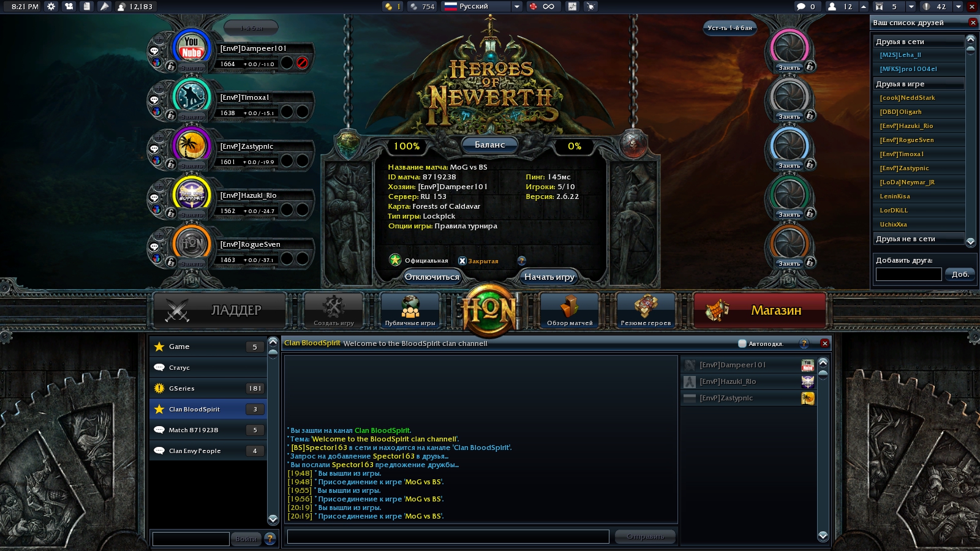Viewport: 980px width, 551px height.
Task: Expand the clan dropdown arrow in top bar
Action: tap(911, 6)
